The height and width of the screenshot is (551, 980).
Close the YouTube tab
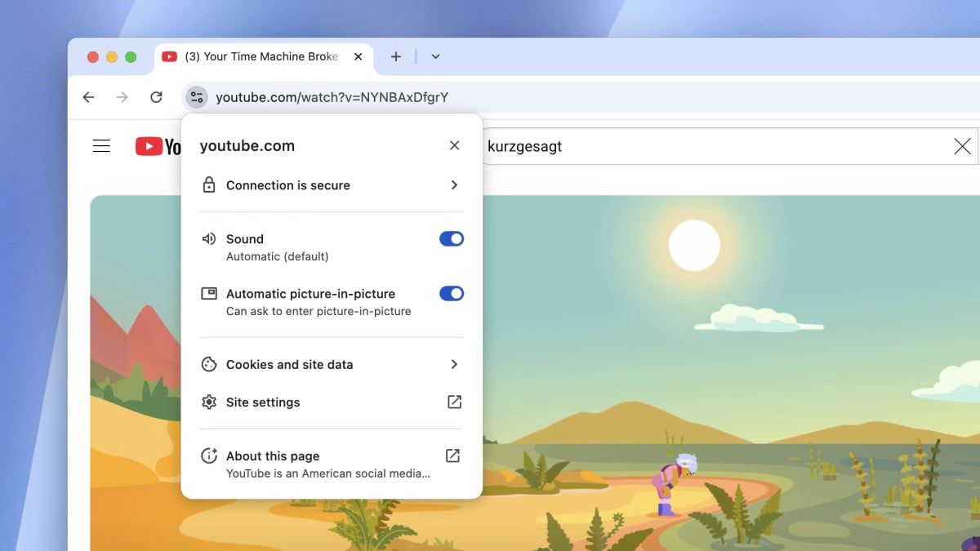358,57
